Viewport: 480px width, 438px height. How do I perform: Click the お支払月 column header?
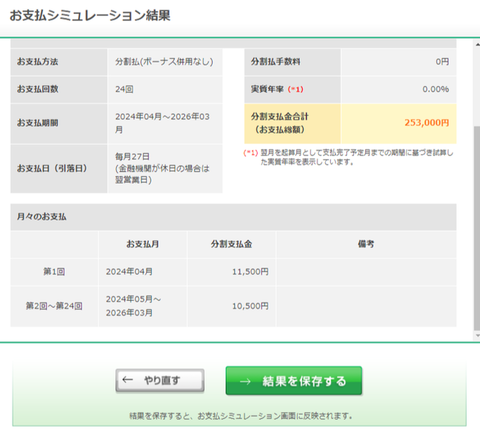(x=143, y=244)
